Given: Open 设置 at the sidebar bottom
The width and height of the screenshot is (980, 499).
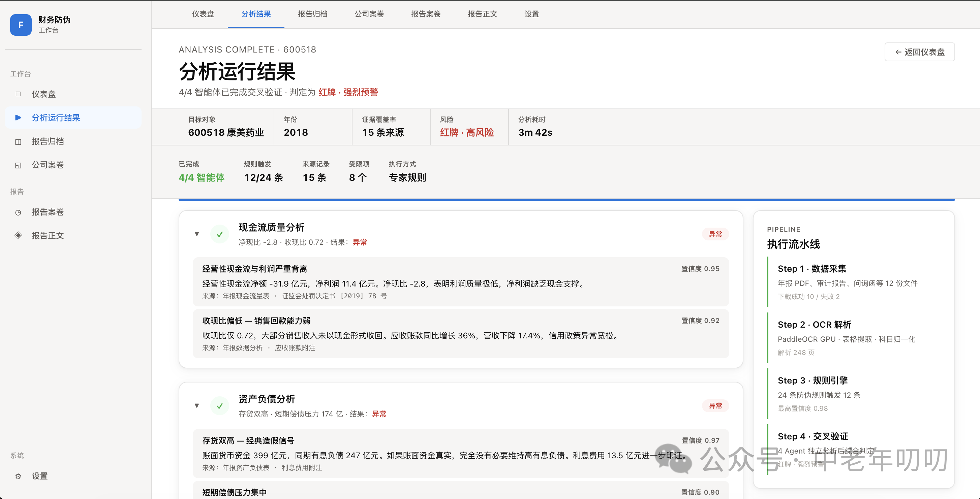Looking at the screenshot, I should pyautogui.click(x=73, y=476).
